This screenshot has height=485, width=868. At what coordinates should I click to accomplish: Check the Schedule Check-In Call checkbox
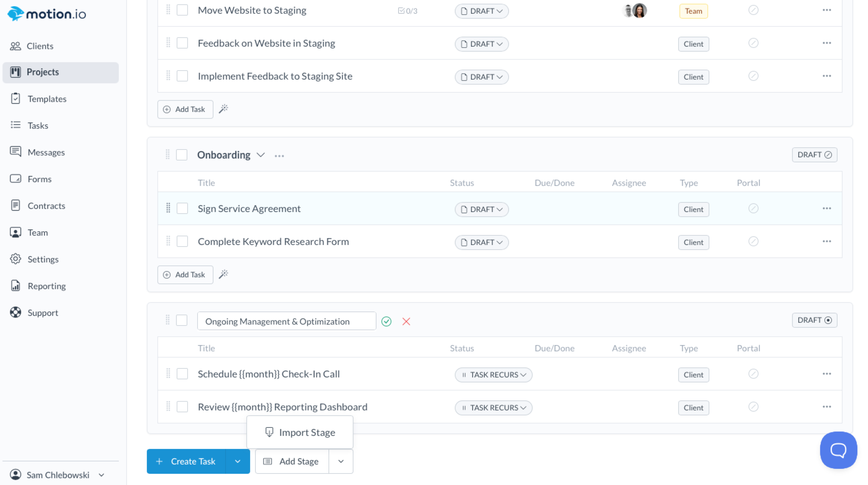click(182, 374)
